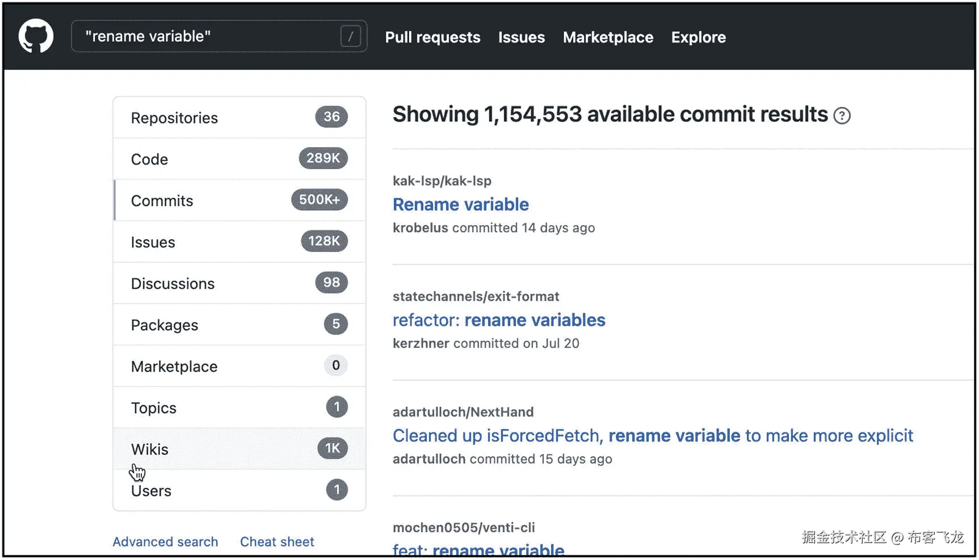Select the Packages filter

(164, 325)
